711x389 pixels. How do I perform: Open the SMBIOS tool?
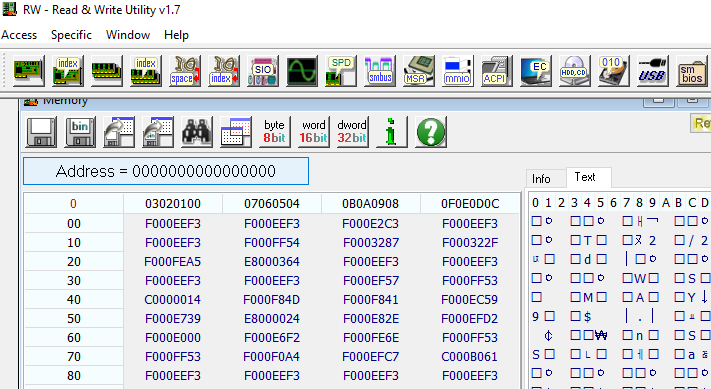tap(692, 71)
